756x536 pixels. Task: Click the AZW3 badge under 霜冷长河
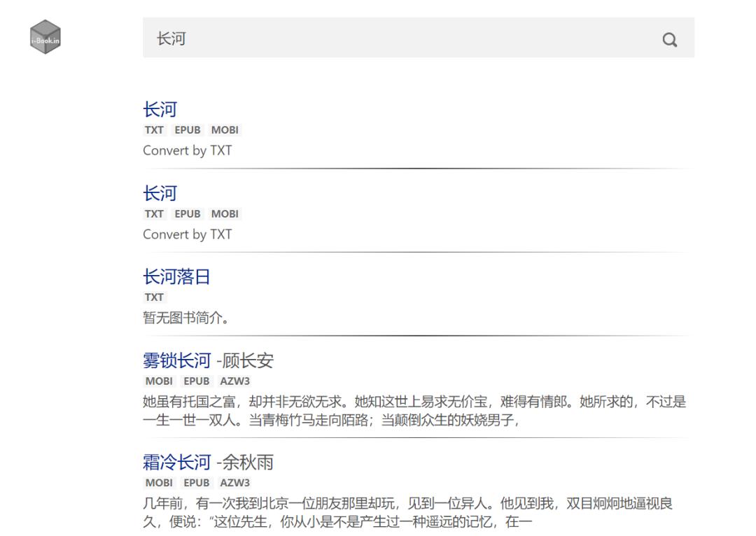[235, 482]
